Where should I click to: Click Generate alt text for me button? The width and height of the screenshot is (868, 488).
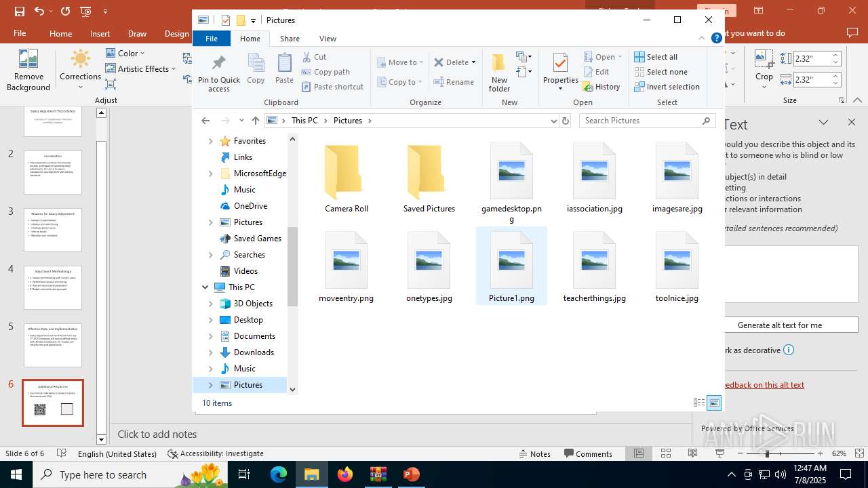780,325
